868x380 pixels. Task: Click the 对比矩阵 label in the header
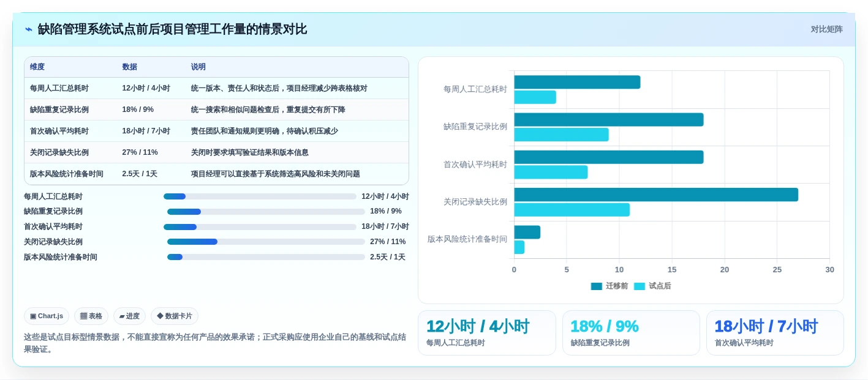tap(826, 29)
